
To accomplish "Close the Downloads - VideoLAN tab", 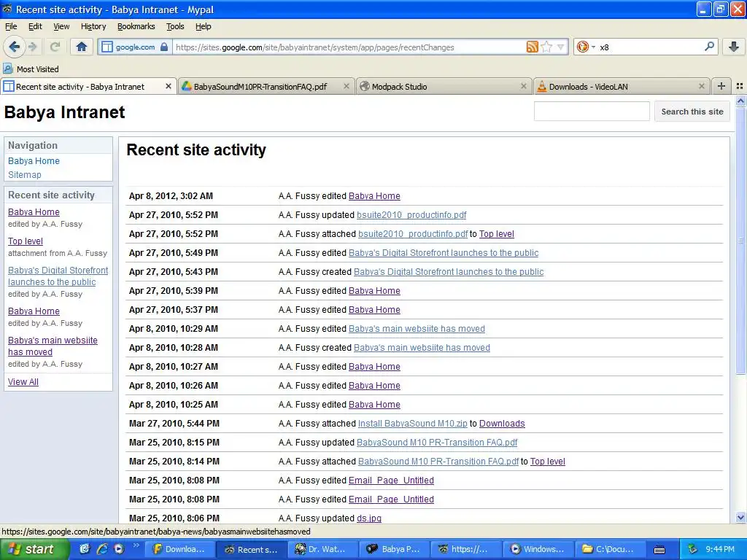I will [x=701, y=86].
